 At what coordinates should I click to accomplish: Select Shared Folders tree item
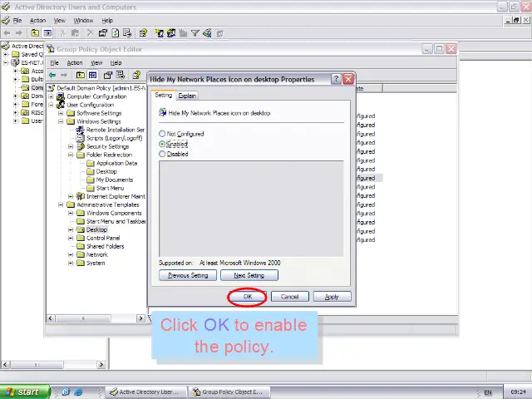106,246
